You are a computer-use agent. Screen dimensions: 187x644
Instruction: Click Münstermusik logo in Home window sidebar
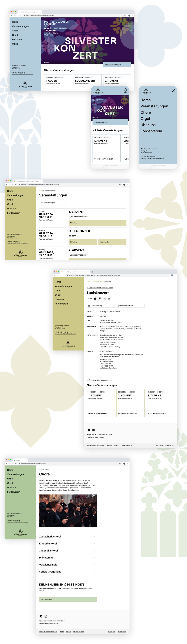[x=25, y=83]
